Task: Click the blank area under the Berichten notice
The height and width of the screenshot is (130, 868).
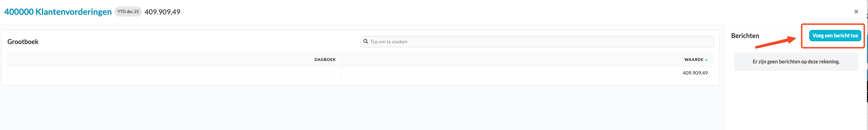Action: (x=796, y=100)
